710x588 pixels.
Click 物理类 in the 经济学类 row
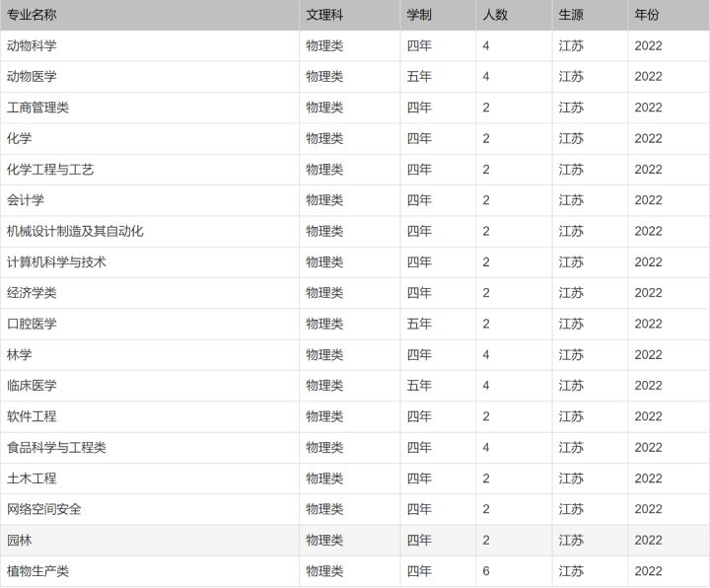point(324,293)
